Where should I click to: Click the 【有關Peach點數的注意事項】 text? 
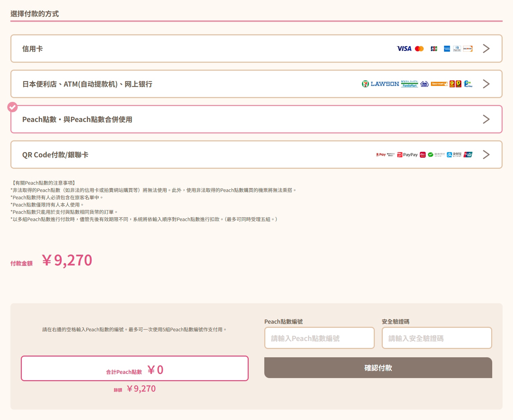tap(44, 183)
